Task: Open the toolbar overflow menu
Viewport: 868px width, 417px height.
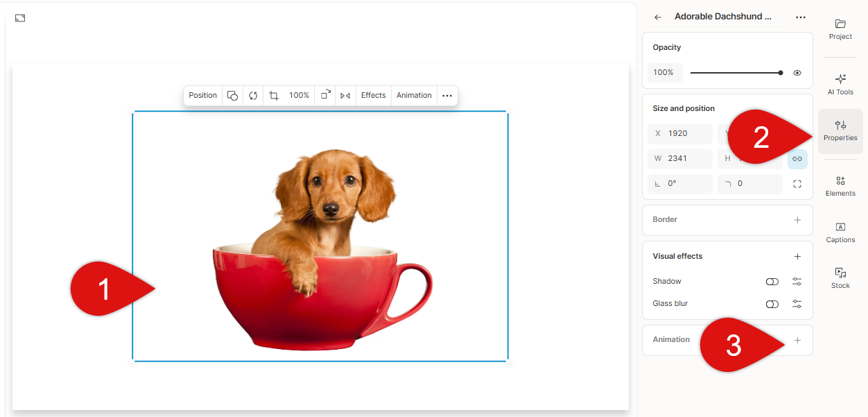Action: [x=447, y=95]
